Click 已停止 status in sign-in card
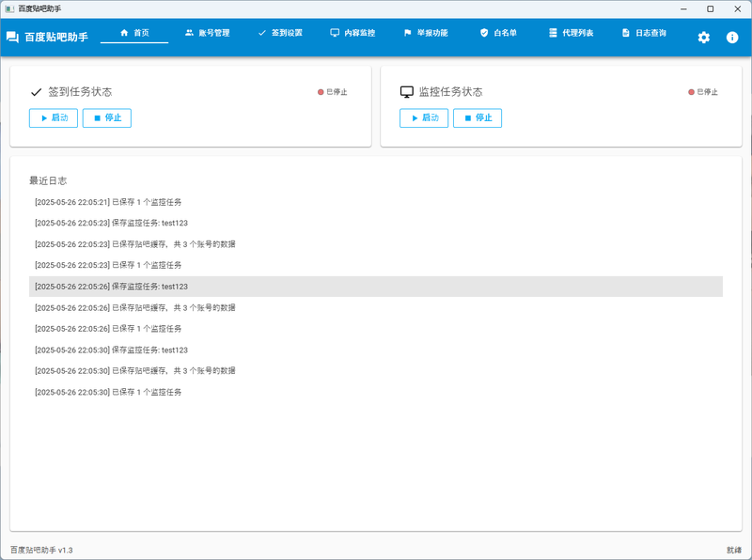The height and width of the screenshot is (560, 752). tap(337, 92)
